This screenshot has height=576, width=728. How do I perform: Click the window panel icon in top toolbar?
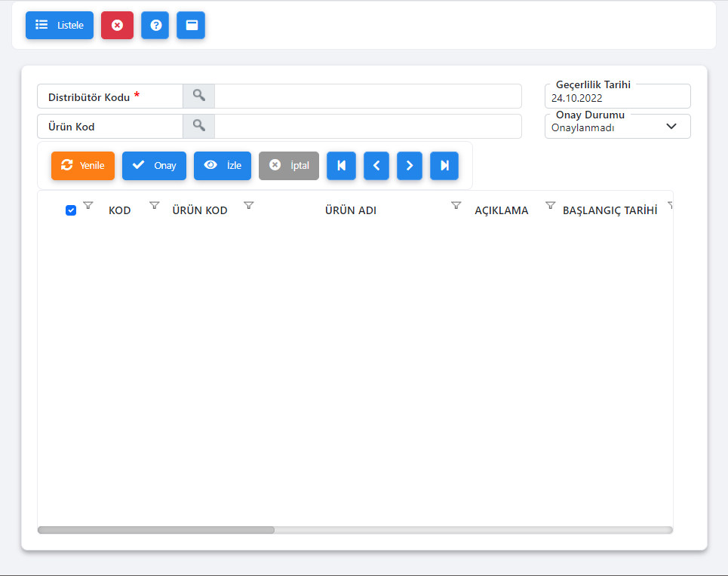click(x=191, y=25)
